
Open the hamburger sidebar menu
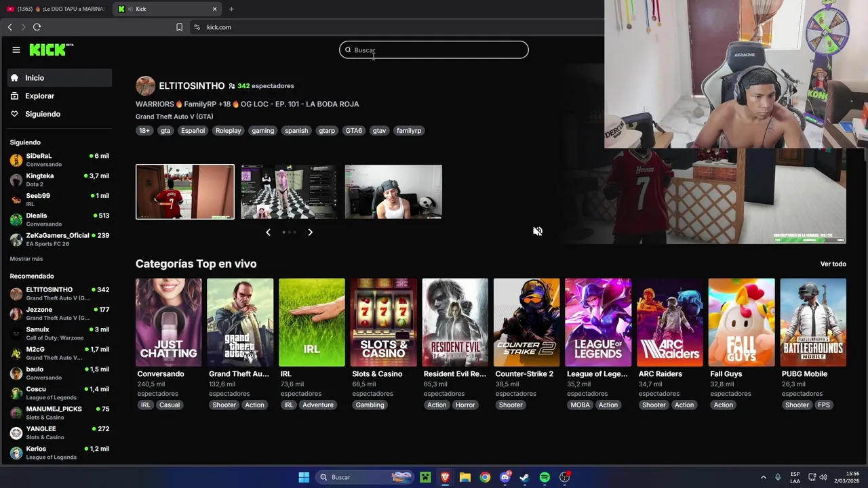tap(16, 49)
